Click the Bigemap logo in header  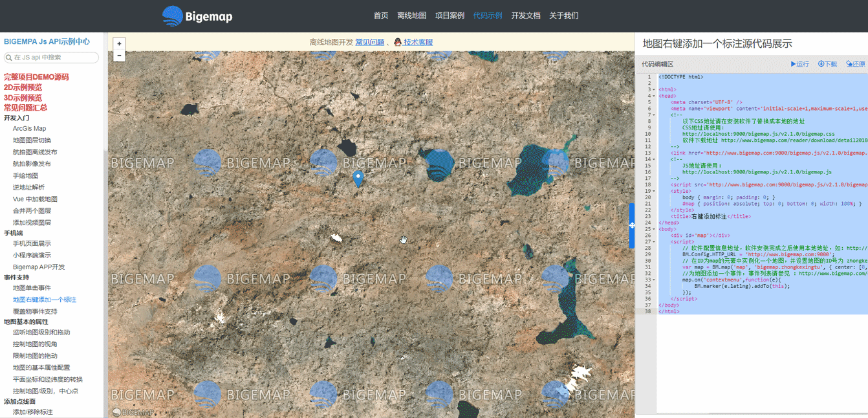pyautogui.click(x=197, y=16)
